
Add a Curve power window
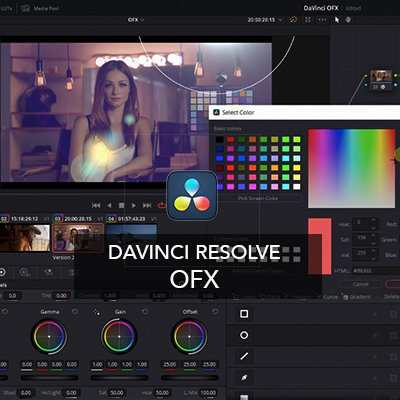(327, 296)
